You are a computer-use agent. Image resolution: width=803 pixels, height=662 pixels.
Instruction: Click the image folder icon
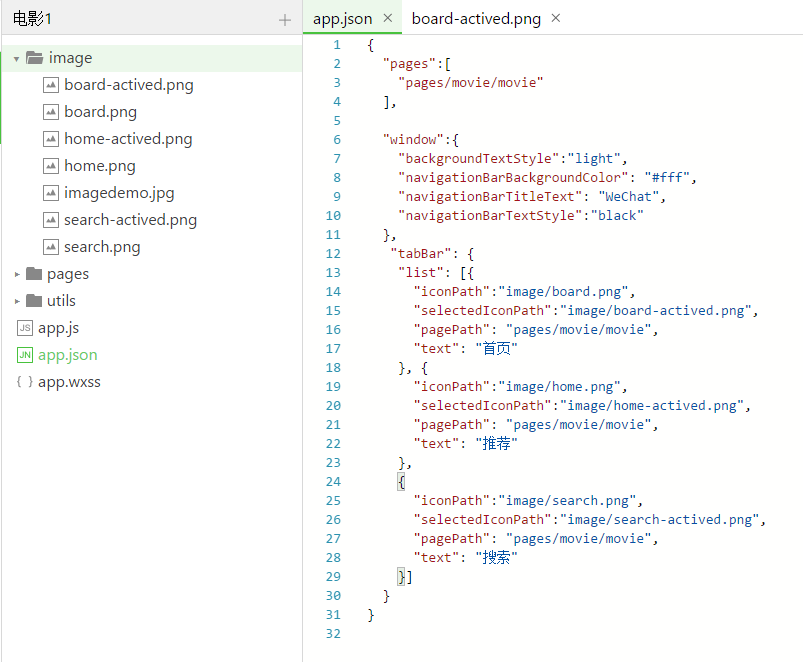point(34,58)
